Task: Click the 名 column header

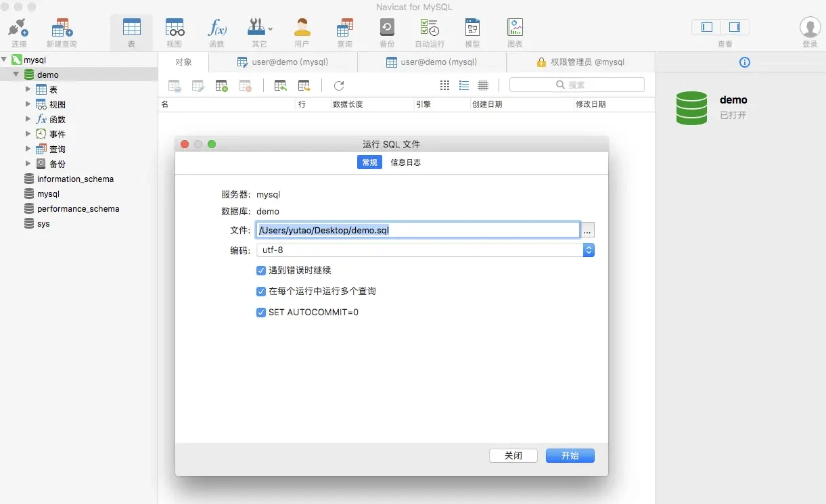Action: [227, 105]
